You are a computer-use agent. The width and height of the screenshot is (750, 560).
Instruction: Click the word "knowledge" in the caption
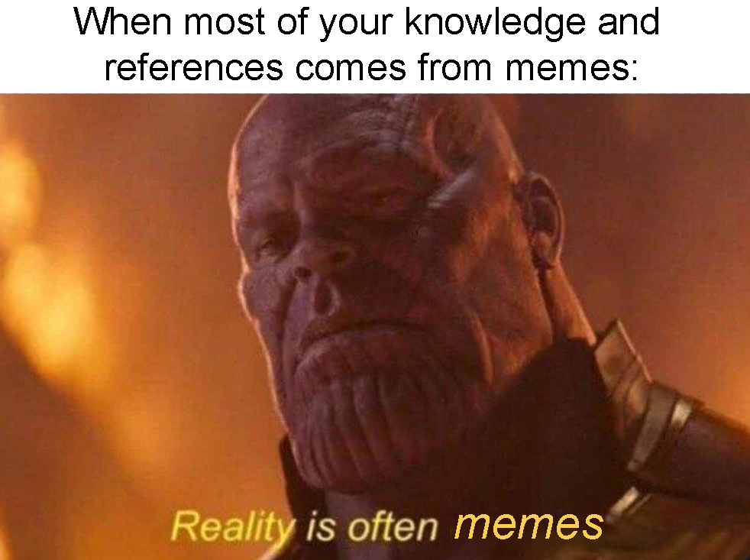(496, 24)
